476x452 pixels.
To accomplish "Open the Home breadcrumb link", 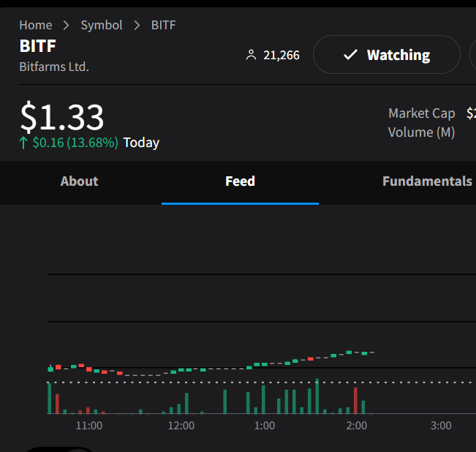I will tap(36, 25).
